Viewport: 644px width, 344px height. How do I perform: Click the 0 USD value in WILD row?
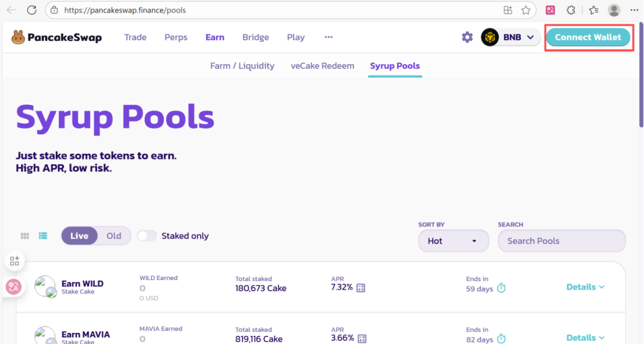coord(149,298)
